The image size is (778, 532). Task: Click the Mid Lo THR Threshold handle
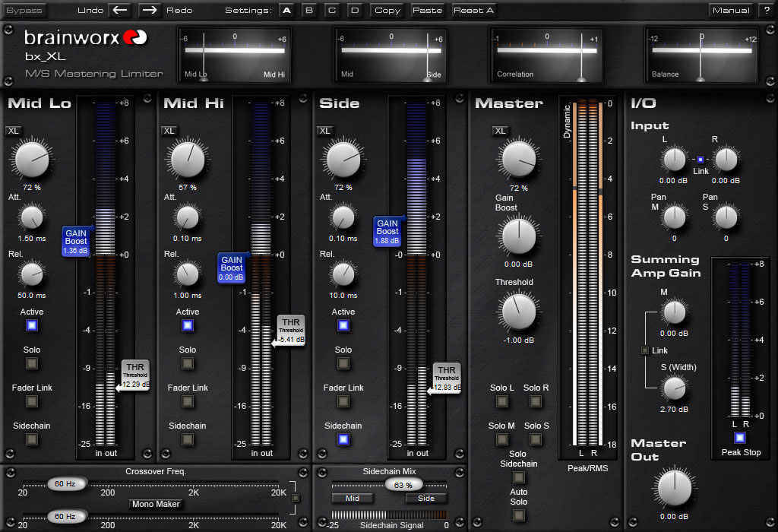[133, 375]
